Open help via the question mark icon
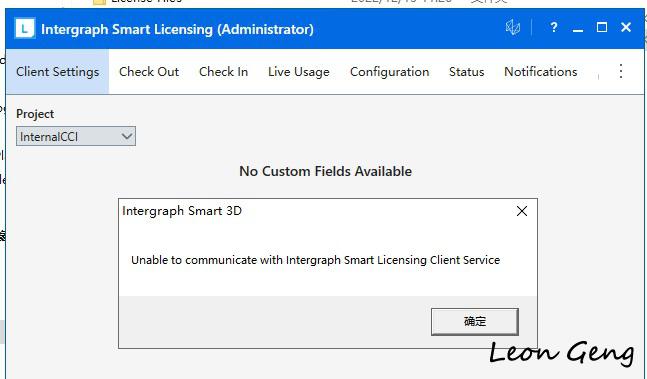647x379 pixels. point(553,28)
